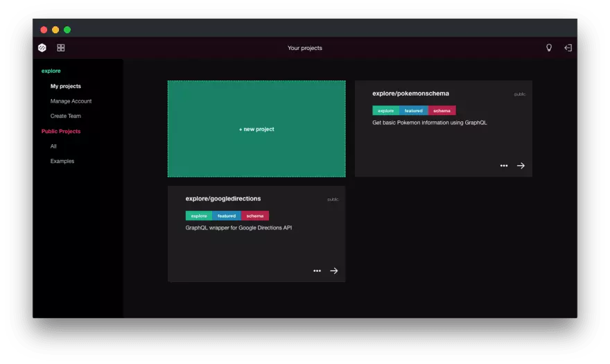
Task: Click the app logo icon in top bar
Action: point(42,48)
